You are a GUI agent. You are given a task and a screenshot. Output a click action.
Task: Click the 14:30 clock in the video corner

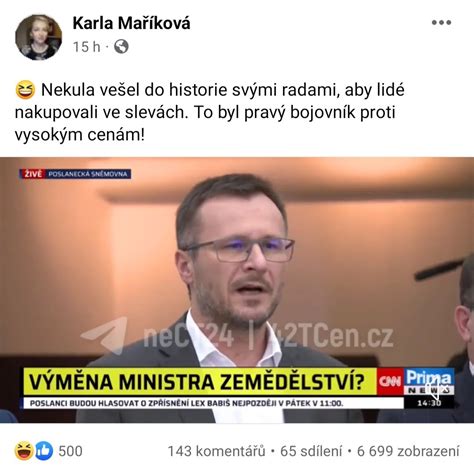point(429,403)
